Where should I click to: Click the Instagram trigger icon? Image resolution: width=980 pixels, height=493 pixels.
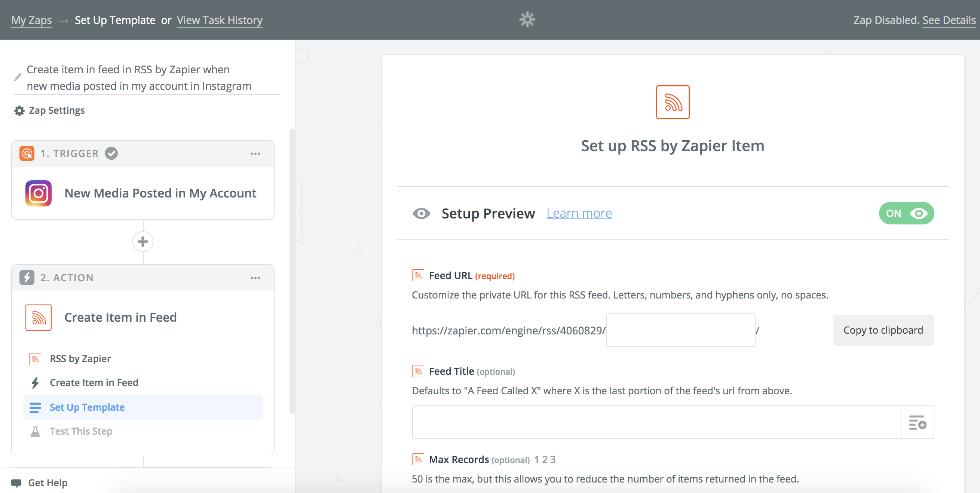click(x=39, y=193)
